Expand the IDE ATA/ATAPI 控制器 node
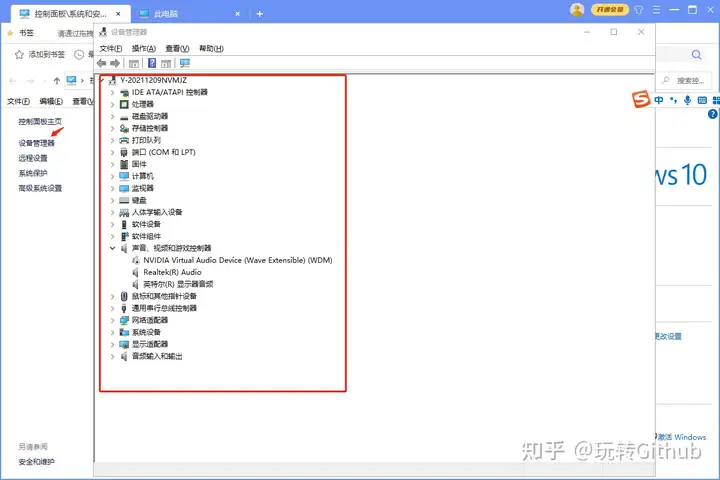This screenshot has width=720, height=480. click(x=112, y=92)
